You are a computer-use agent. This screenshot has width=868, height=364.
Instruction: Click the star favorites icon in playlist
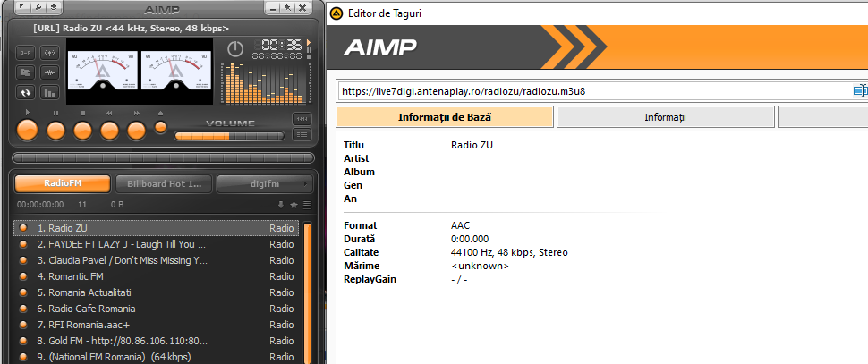pyautogui.click(x=294, y=205)
